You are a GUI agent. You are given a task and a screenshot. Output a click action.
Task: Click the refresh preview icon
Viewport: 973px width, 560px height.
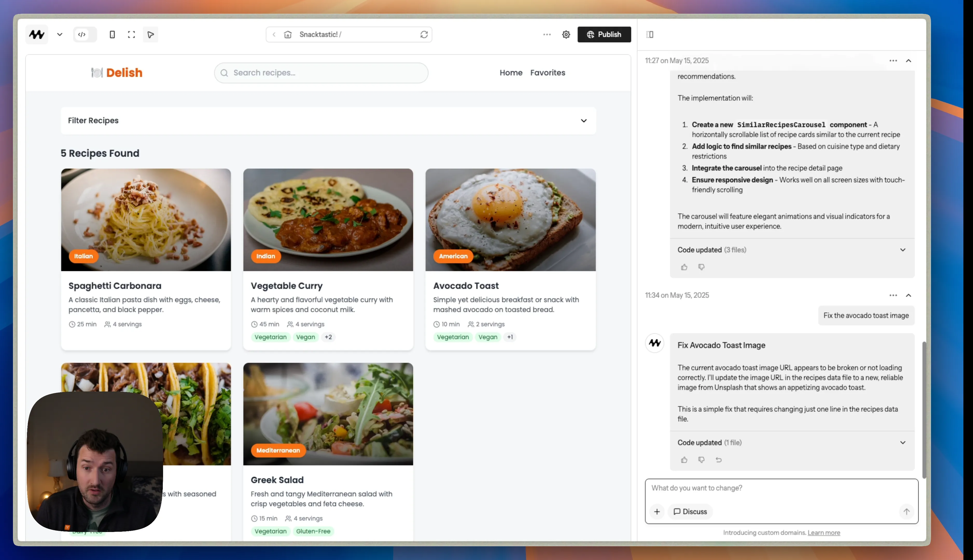tap(424, 35)
